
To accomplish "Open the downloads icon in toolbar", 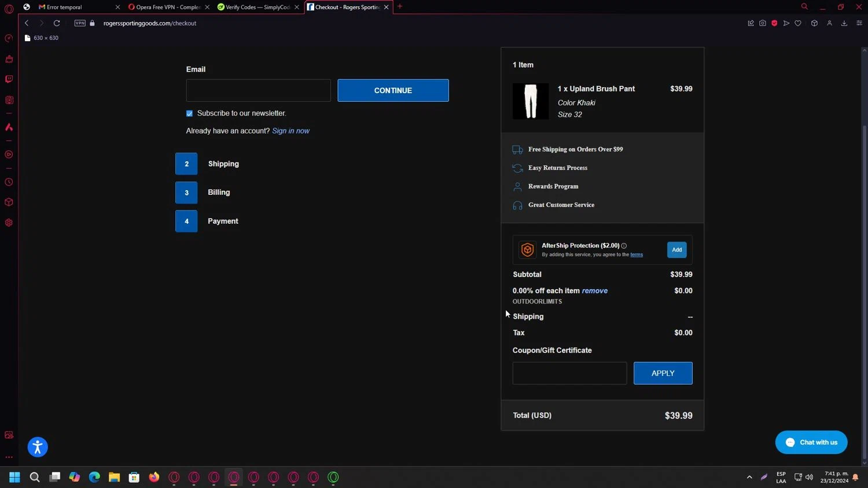I will [x=844, y=23].
